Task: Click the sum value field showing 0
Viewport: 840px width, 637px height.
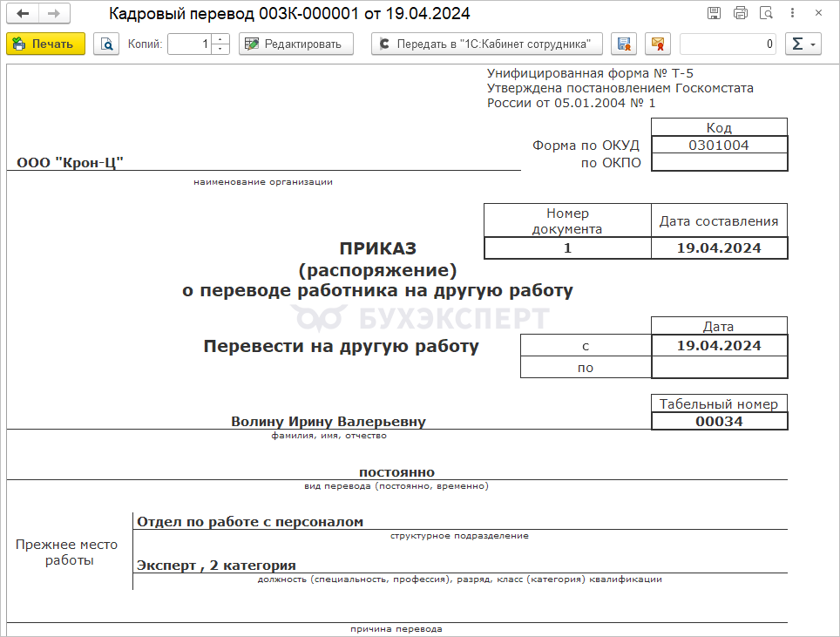Action: click(x=728, y=44)
